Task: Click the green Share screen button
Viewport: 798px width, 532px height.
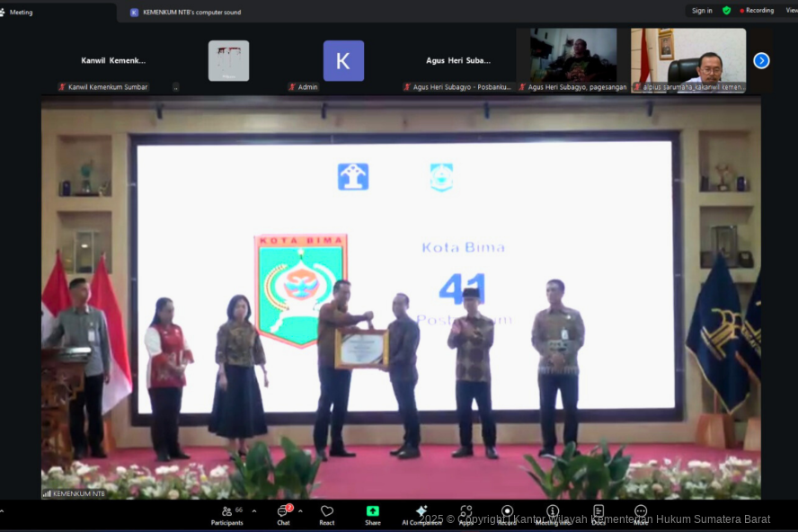Action: click(x=372, y=515)
